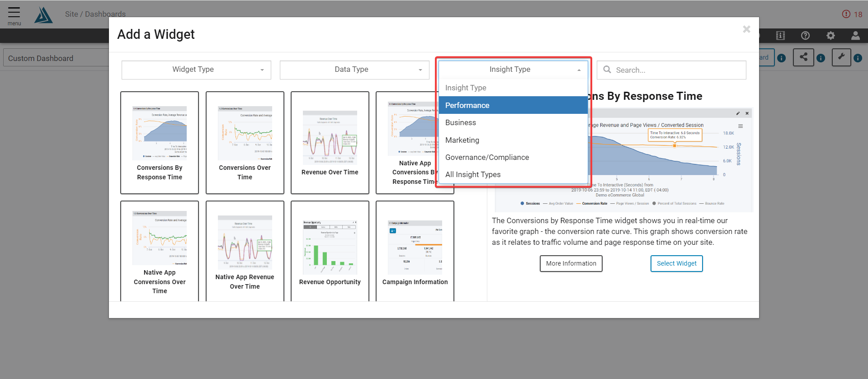Toggle the Conversion Rate legend series
The width and height of the screenshot is (868, 379).
(x=592, y=204)
